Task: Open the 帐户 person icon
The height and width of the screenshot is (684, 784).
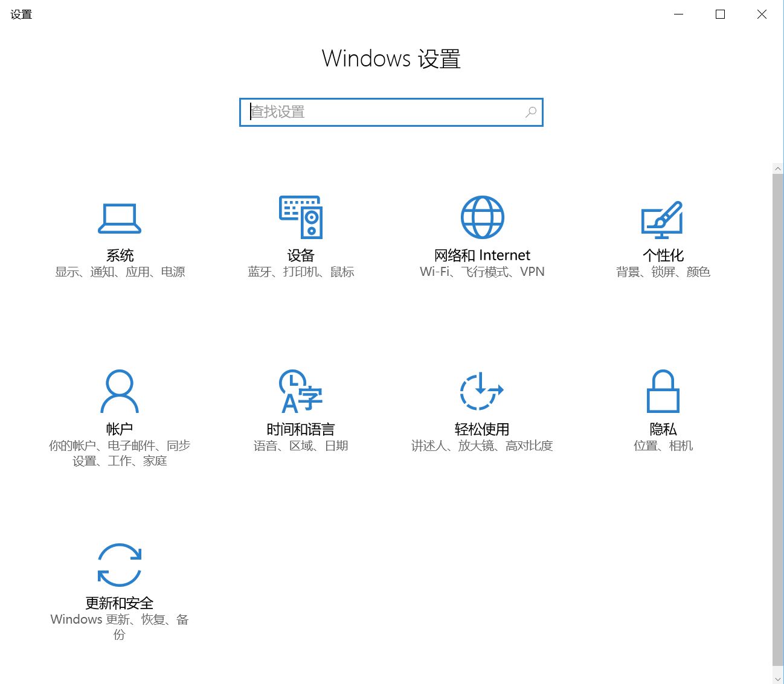Action: pos(120,391)
